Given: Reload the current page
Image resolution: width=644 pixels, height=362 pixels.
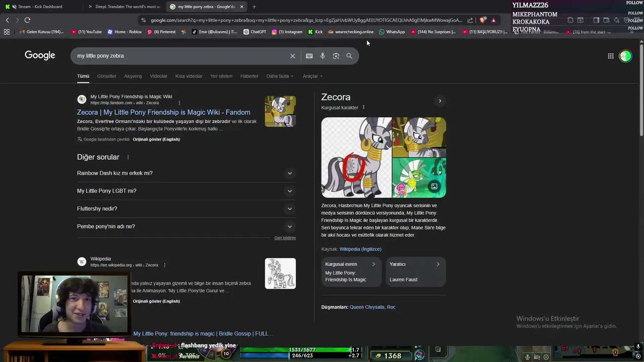Looking at the screenshot, I should [x=27, y=20].
